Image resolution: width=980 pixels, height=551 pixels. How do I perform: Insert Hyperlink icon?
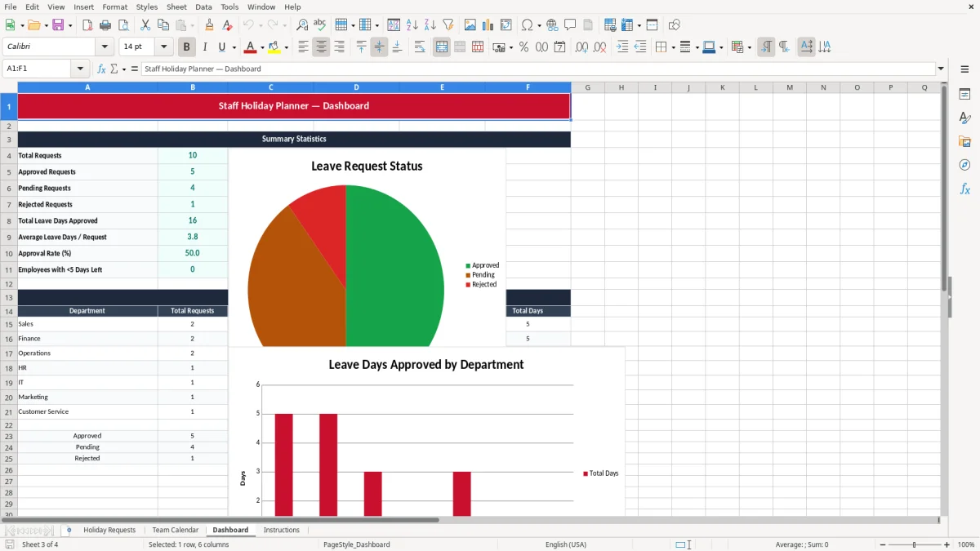(552, 25)
